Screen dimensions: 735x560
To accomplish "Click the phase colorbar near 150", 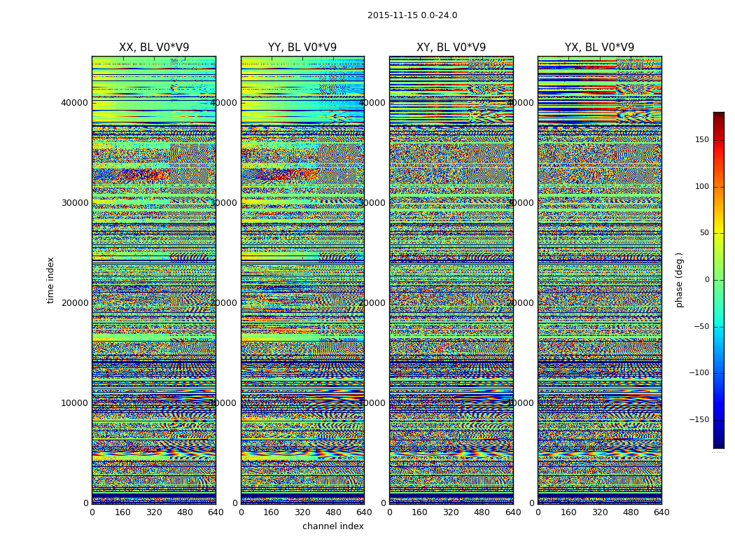I will [x=719, y=140].
